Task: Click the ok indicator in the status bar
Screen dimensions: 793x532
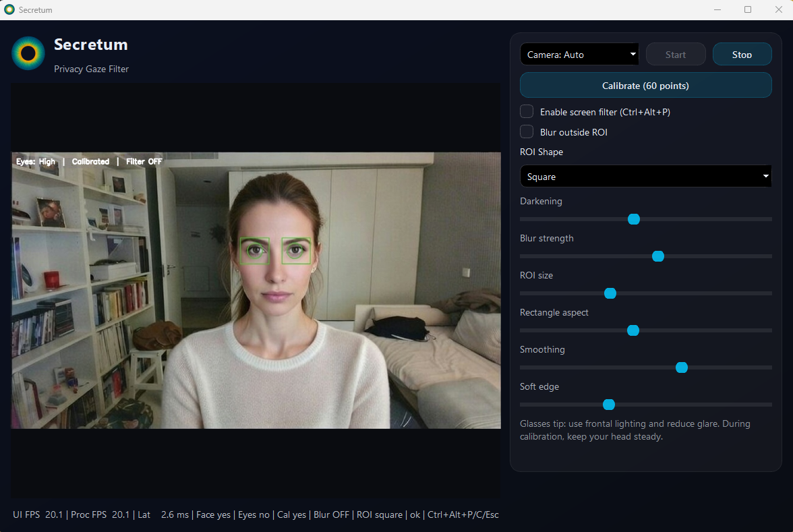Action: tap(416, 514)
